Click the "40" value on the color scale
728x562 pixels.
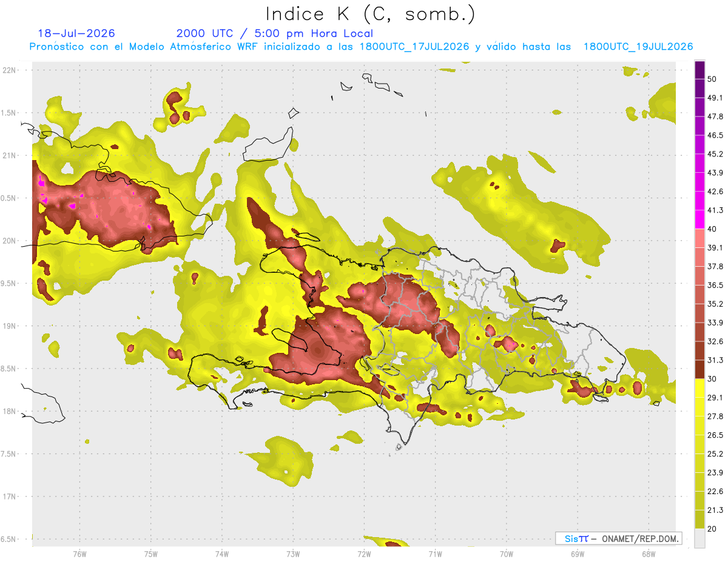tap(713, 229)
